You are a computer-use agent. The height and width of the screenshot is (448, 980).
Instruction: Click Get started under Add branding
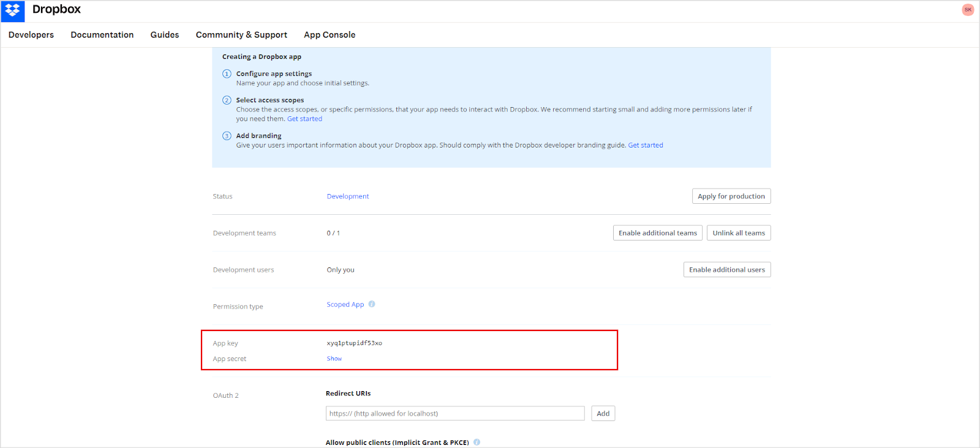coord(646,146)
